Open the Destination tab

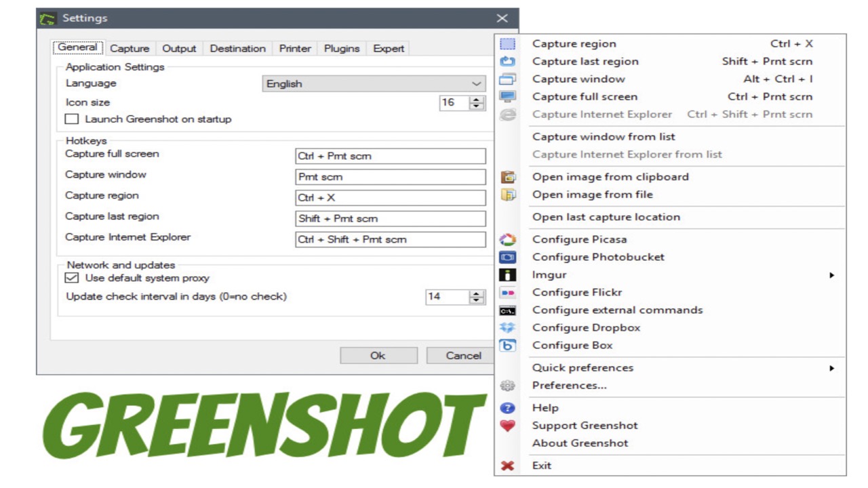pos(237,49)
